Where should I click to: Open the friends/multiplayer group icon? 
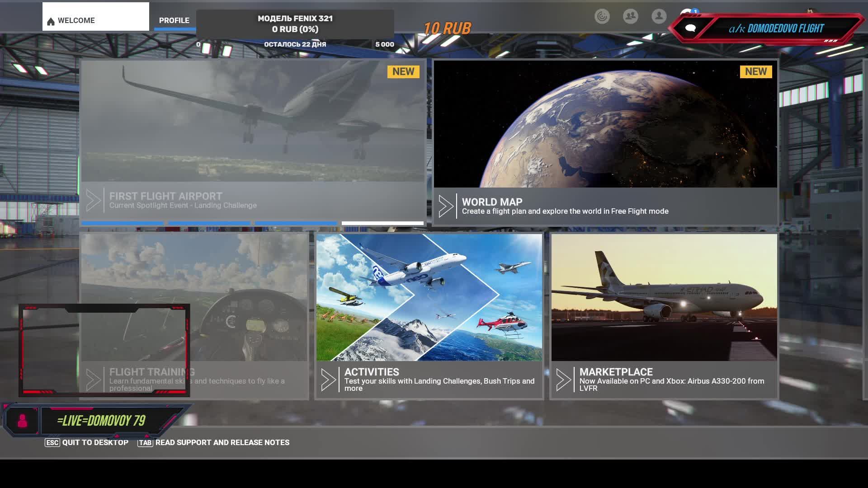630,17
